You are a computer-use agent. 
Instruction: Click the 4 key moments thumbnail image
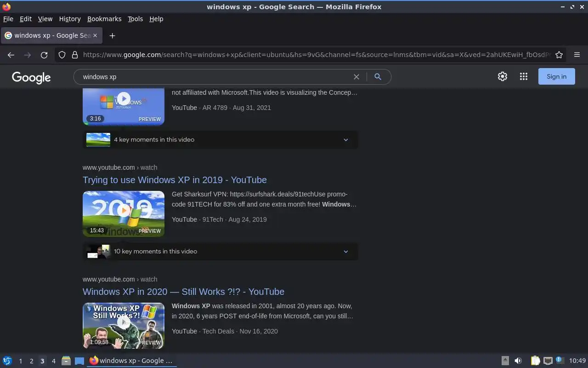(98, 140)
